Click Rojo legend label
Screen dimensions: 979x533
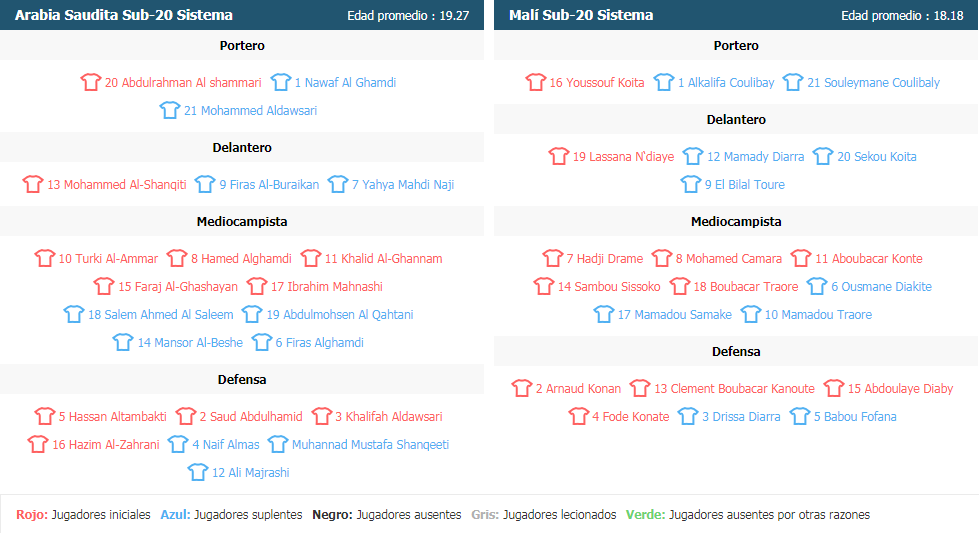32,514
